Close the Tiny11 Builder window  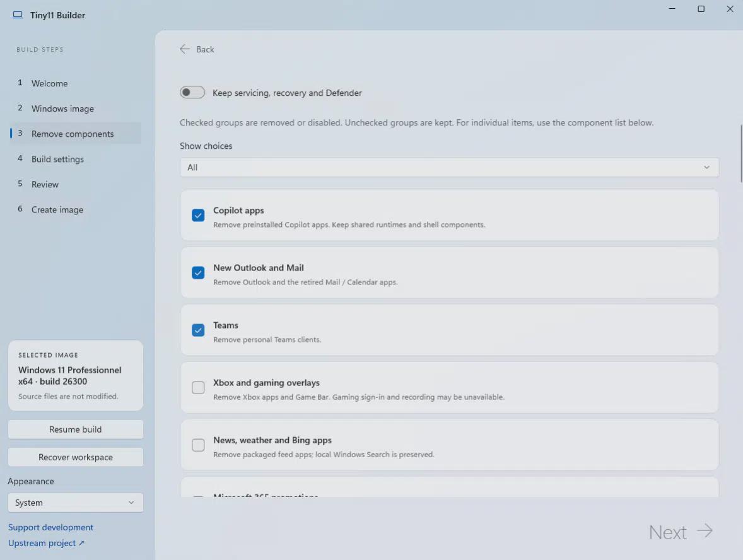click(730, 9)
